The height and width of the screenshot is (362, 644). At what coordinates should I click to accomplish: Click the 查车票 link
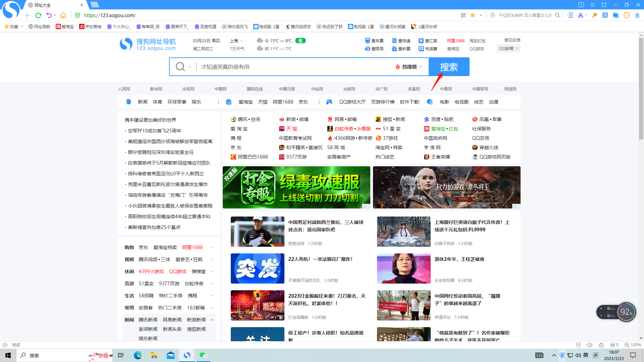(x=374, y=41)
